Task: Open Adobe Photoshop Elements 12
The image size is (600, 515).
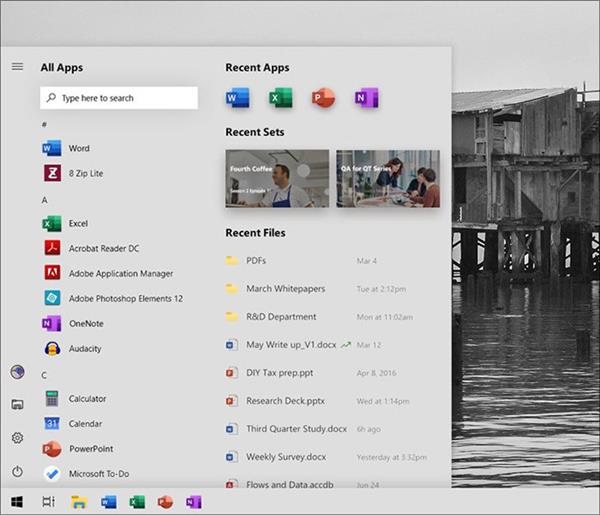Action: (125, 298)
